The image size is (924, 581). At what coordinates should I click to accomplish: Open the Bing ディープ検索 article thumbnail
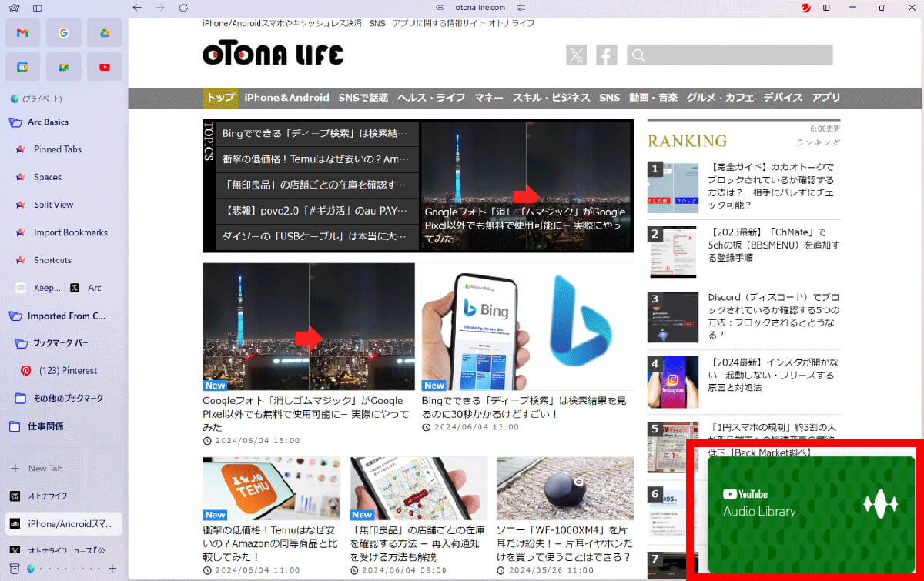click(x=527, y=327)
